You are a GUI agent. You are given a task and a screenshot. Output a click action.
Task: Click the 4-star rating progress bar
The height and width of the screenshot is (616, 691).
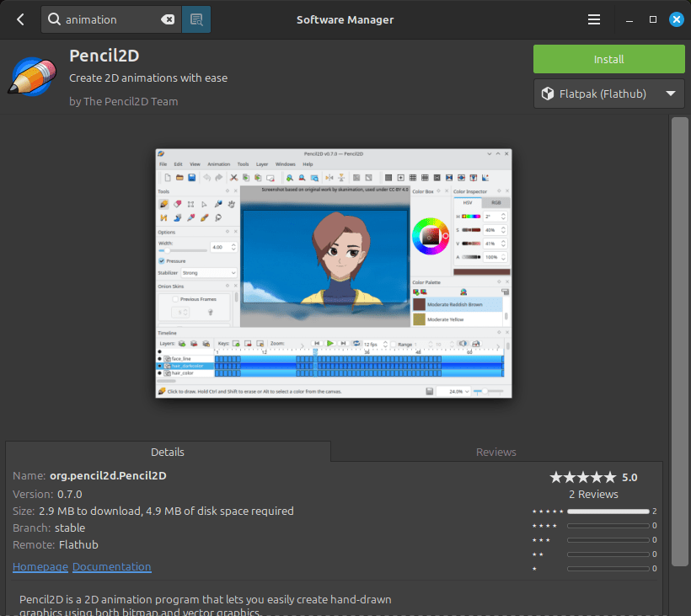click(x=608, y=526)
